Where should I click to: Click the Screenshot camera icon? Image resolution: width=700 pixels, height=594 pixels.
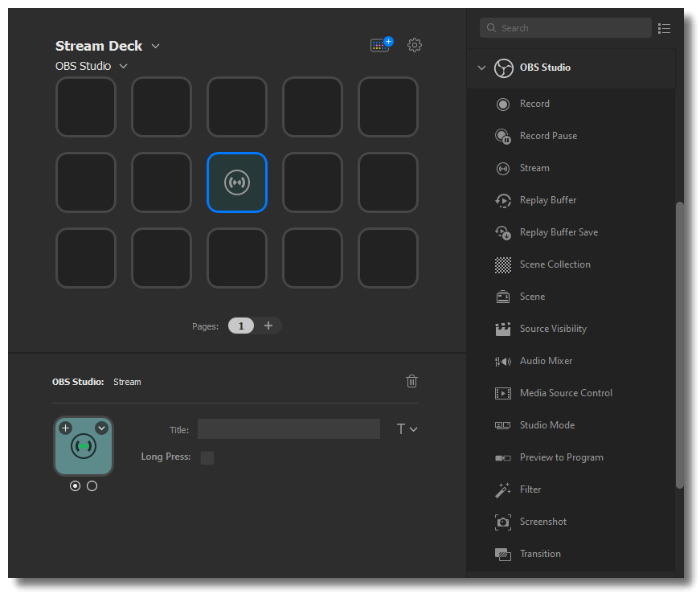point(502,522)
